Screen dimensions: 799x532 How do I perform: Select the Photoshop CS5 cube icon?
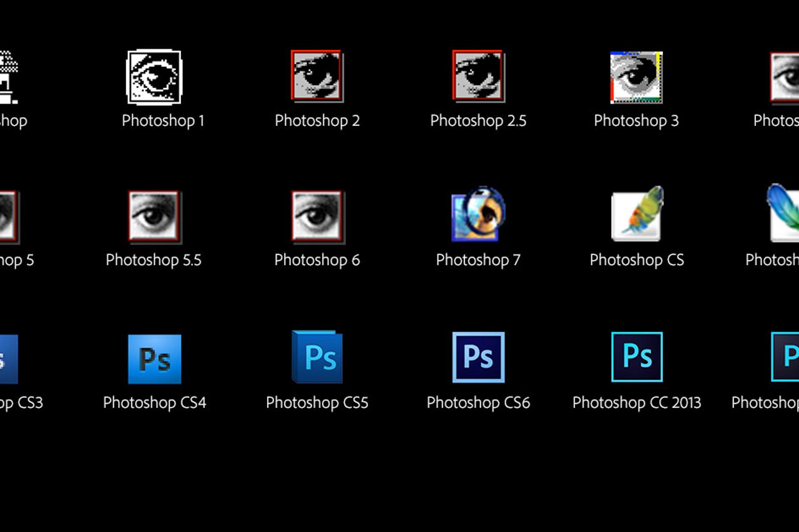click(317, 357)
